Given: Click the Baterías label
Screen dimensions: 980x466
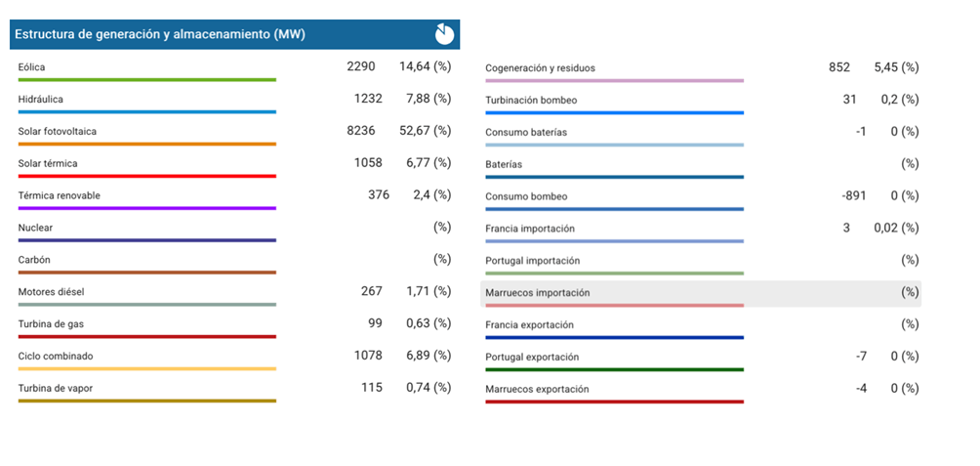Looking at the screenshot, I should click(x=504, y=164).
